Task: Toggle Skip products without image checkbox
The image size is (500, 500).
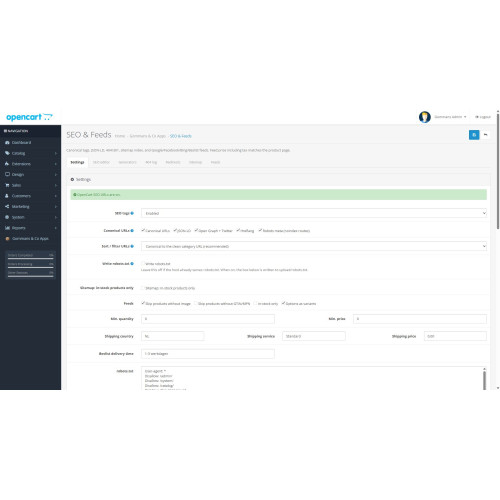Action: (x=143, y=303)
